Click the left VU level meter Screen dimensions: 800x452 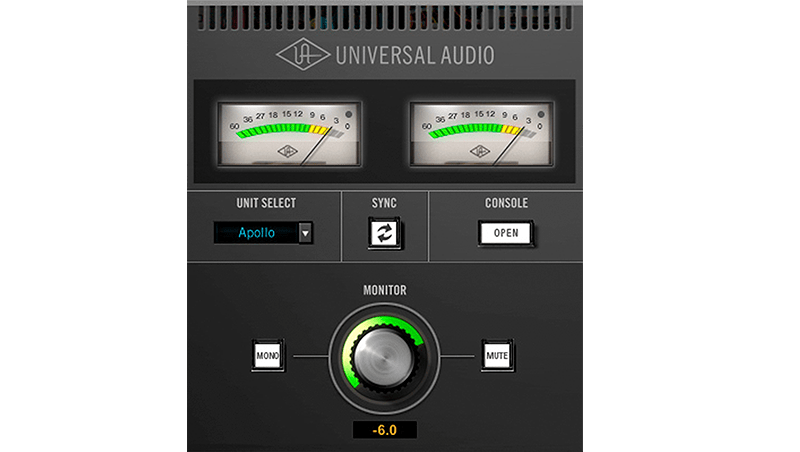(x=289, y=134)
